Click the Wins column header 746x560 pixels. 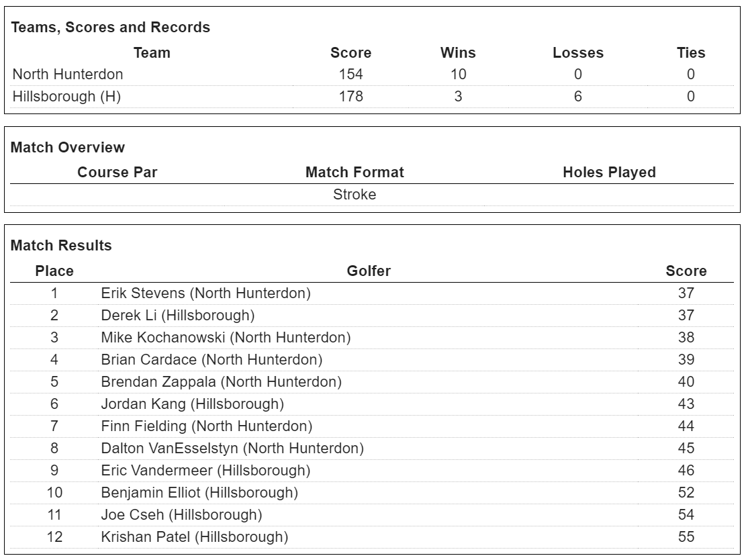point(458,52)
